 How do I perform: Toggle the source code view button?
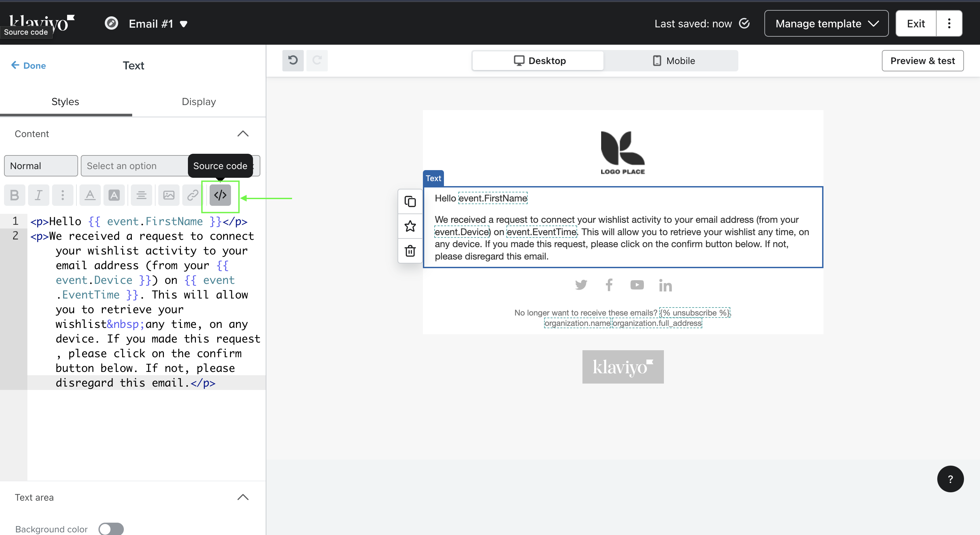(x=220, y=195)
